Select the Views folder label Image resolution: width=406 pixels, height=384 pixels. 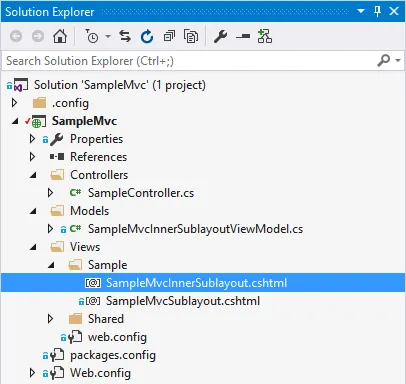coord(85,247)
